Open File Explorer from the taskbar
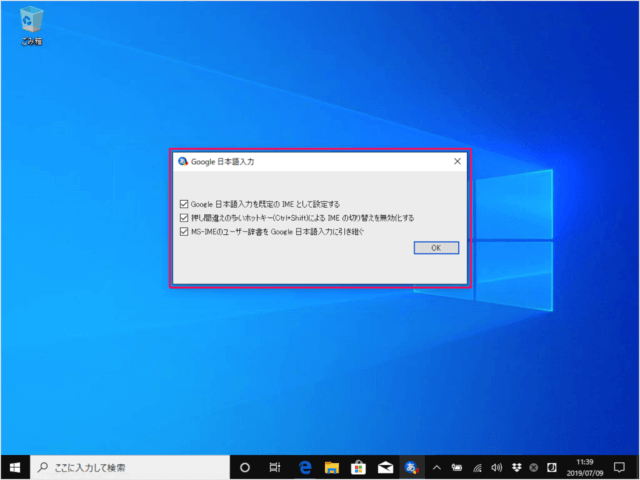The width and height of the screenshot is (640, 480). (331, 467)
